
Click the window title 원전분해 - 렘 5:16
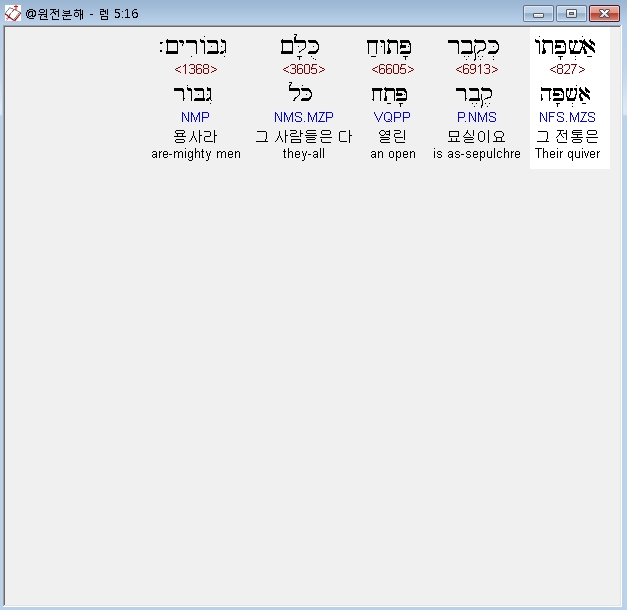[x=82, y=14]
